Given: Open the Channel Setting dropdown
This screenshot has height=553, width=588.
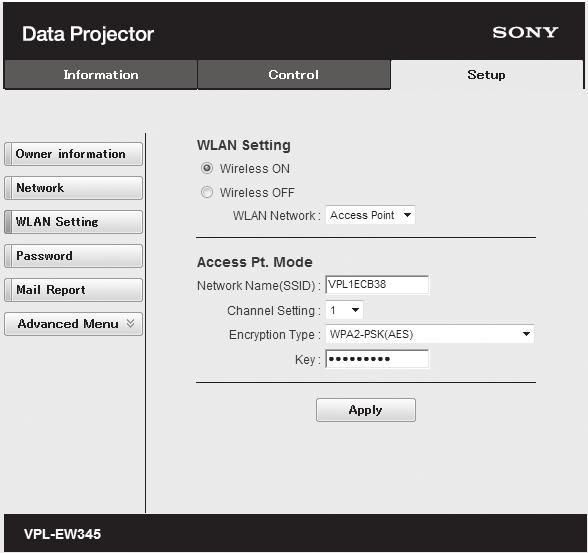Looking at the screenshot, I should (344, 310).
